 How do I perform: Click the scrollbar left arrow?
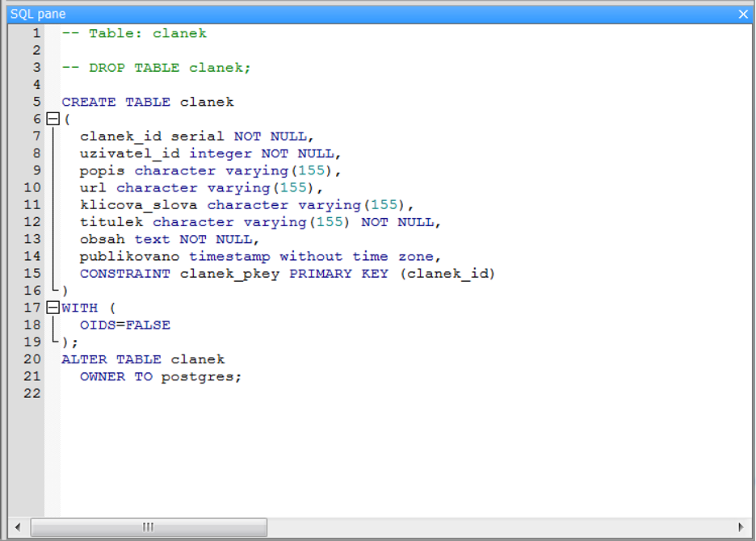[x=18, y=527]
